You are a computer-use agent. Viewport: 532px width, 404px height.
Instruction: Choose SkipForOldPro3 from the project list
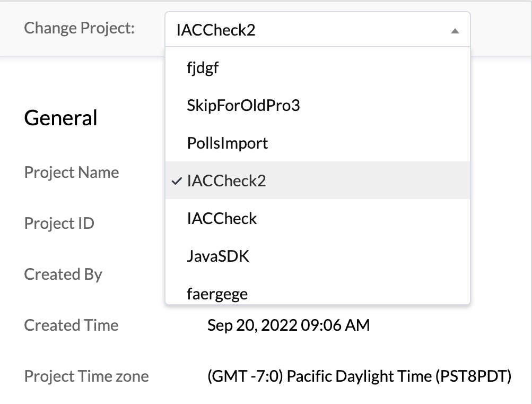[243, 106]
